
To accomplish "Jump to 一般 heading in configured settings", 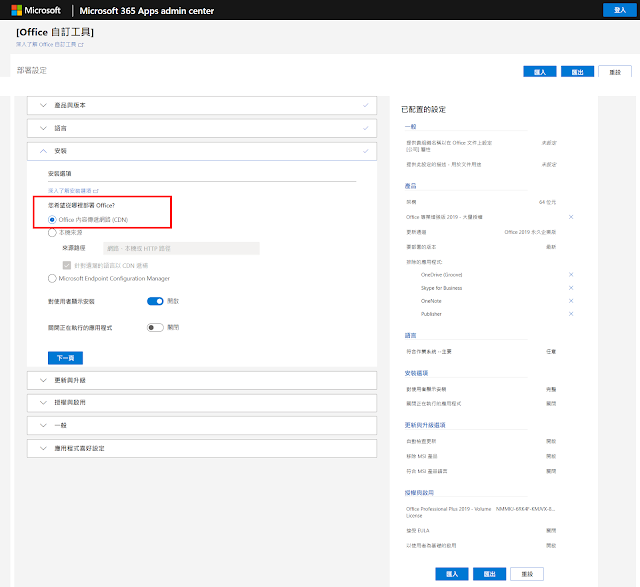I will pyautogui.click(x=410, y=127).
